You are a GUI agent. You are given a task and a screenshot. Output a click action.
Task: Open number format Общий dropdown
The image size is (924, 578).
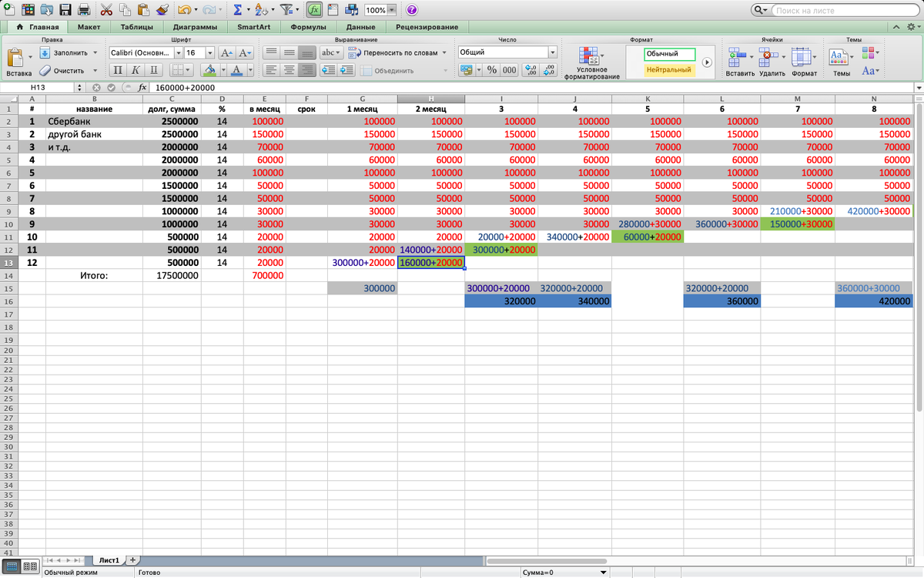[x=552, y=52]
